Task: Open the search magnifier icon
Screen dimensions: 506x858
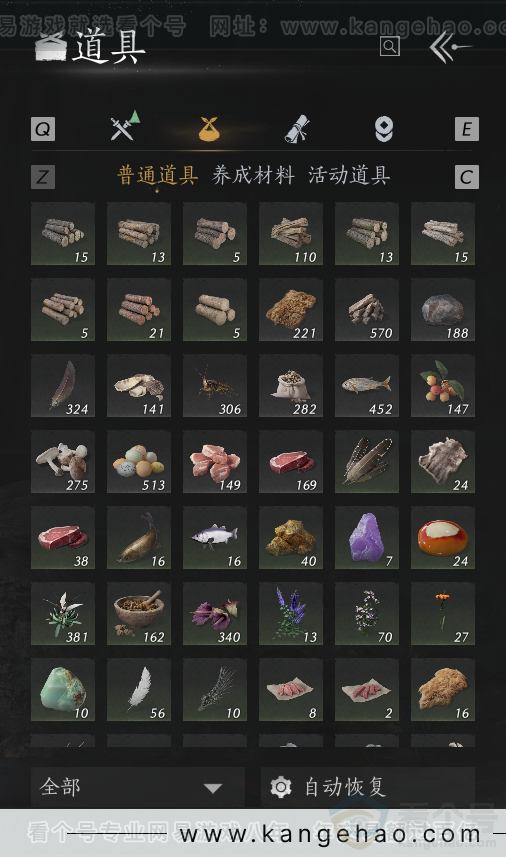Action: (x=389, y=47)
